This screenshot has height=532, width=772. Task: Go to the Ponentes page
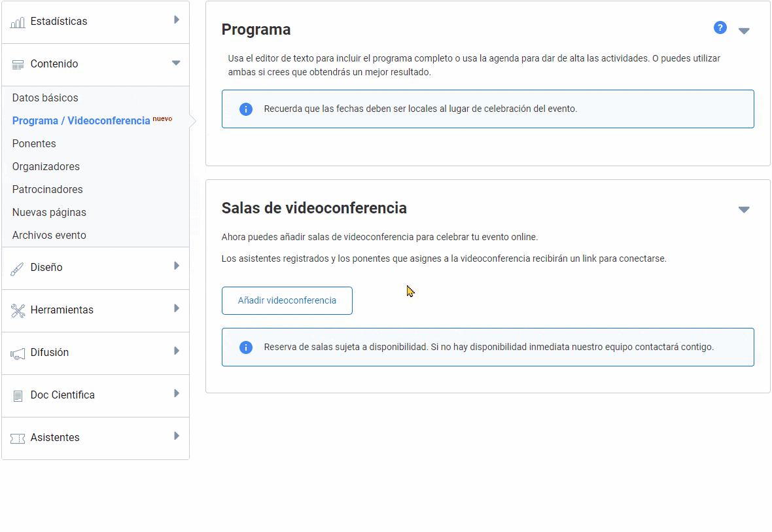pyautogui.click(x=34, y=144)
